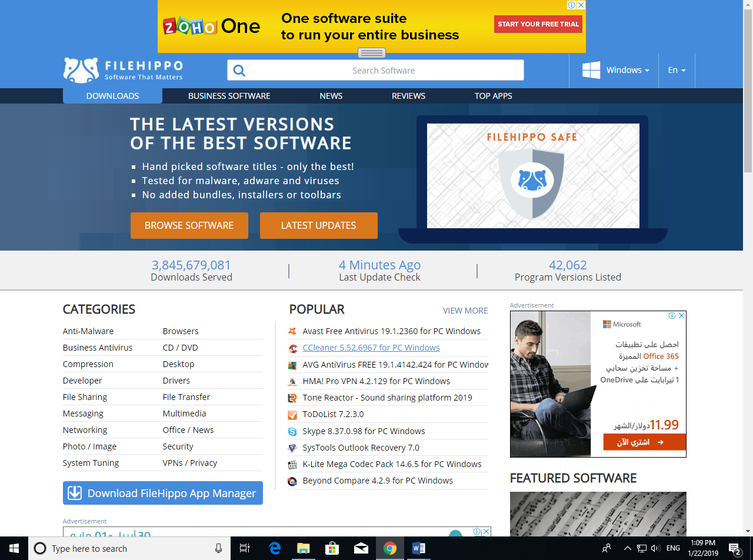Screen dimensions: 753x560
Task: Close the Zoho One ad
Action: pos(581,5)
